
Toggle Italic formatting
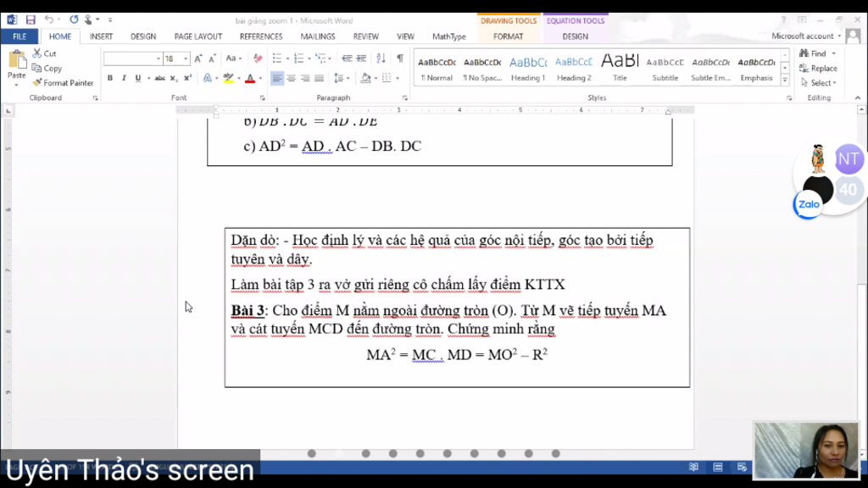124,78
